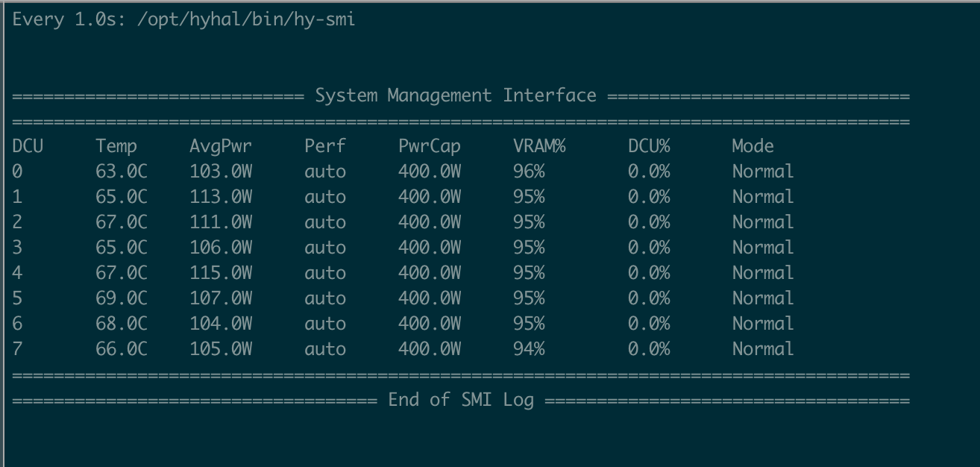Select the 63.0C temperature value
This screenshot has height=467, width=980.
[122, 172]
